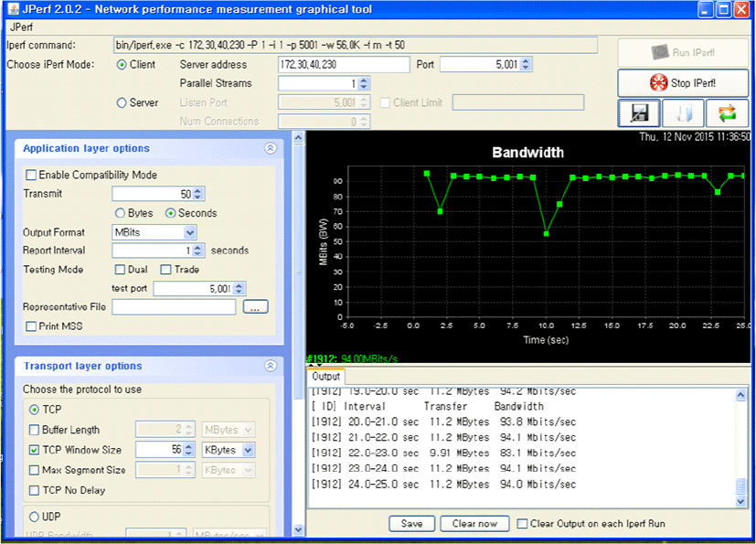
Task: Click the Representative File text field
Action: [174, 306]
